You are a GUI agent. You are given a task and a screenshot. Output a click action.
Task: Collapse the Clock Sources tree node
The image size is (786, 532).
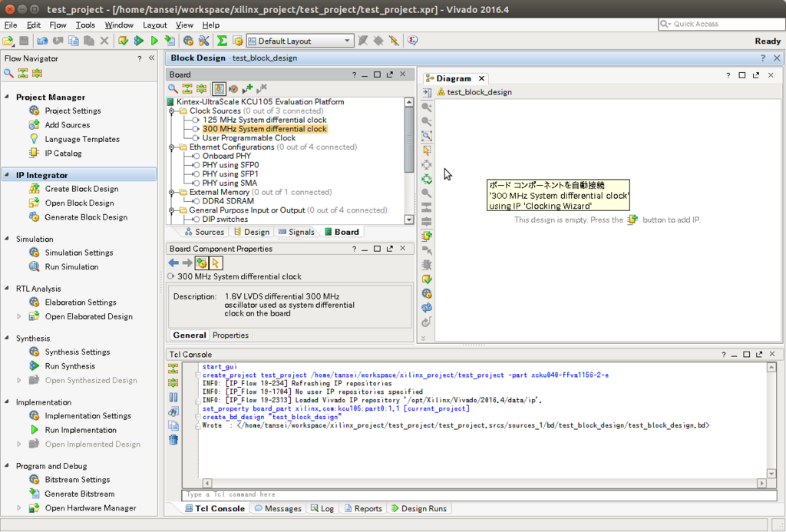(x=172, y=111)
